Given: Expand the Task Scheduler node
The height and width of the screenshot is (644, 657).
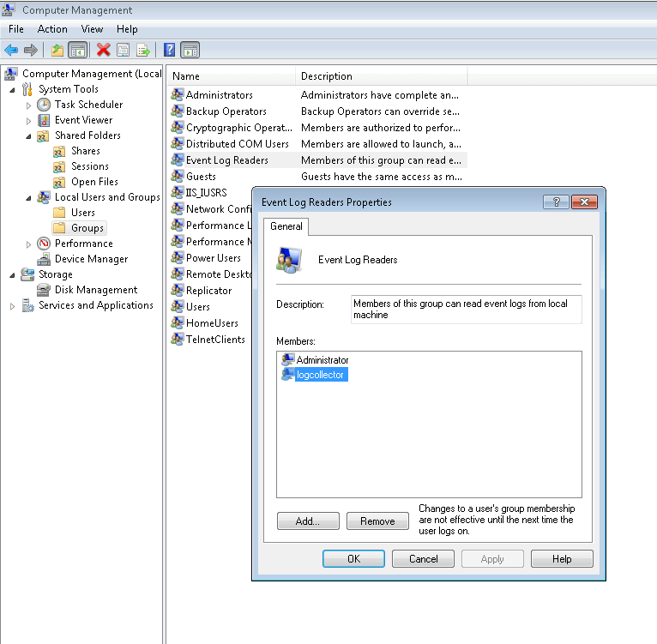Looking at the screenshot, I should pos(28,105).
